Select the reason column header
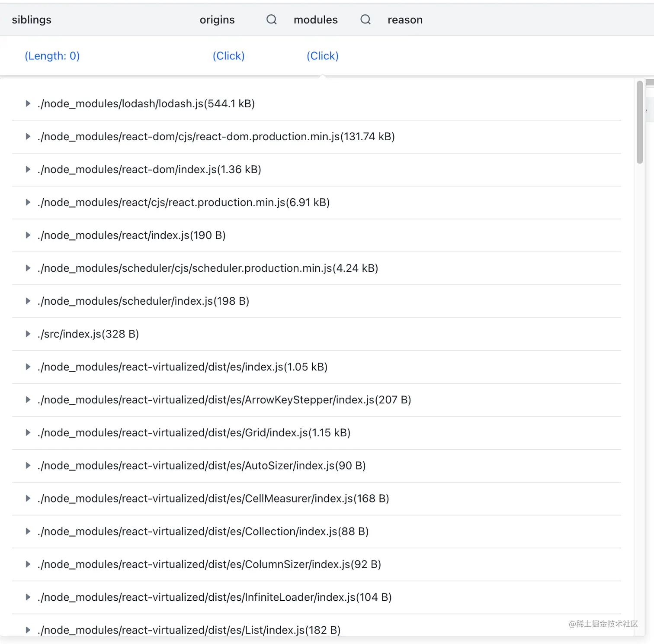Viewport: 654px width, 644px height. [405, 20]
